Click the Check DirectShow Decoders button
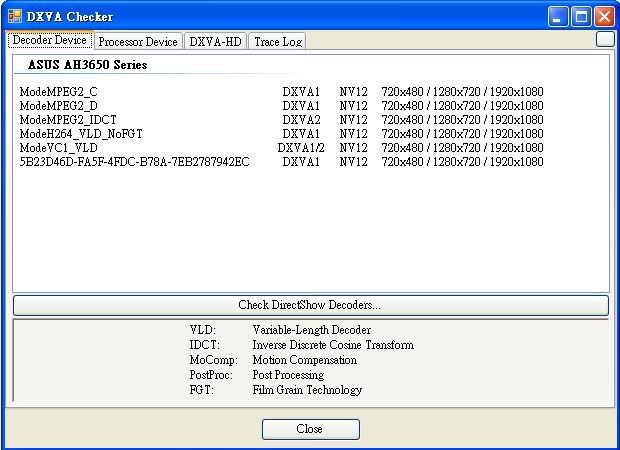The image size is (620, 450). point(310,305)
